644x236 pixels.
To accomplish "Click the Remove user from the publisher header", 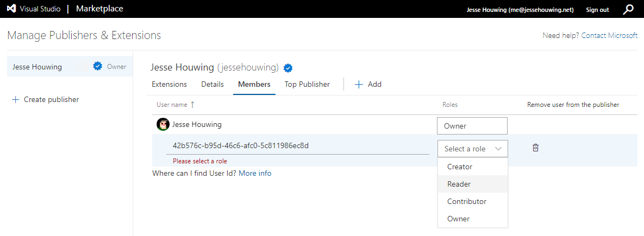I will click(x=573, y=105).
